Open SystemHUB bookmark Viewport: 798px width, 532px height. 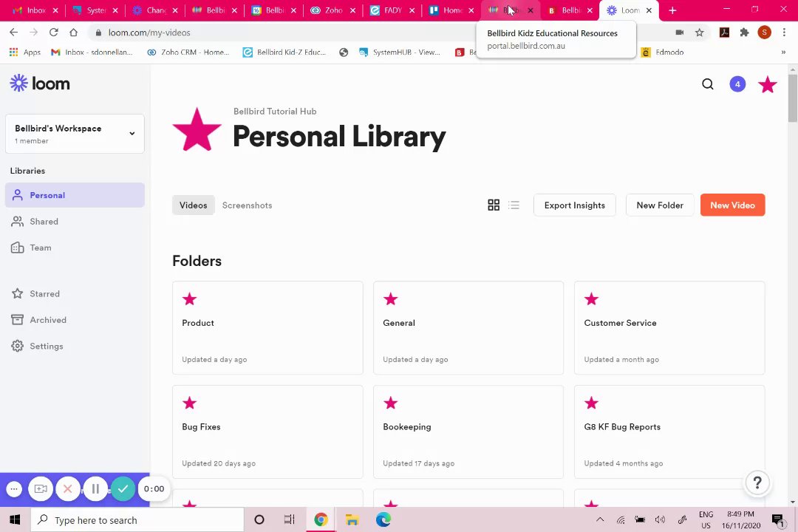click(x=400, y=52)
